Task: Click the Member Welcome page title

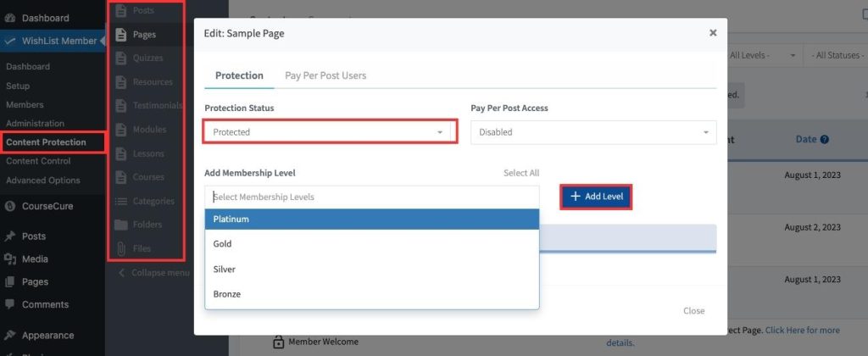Action: click(323, 342)
